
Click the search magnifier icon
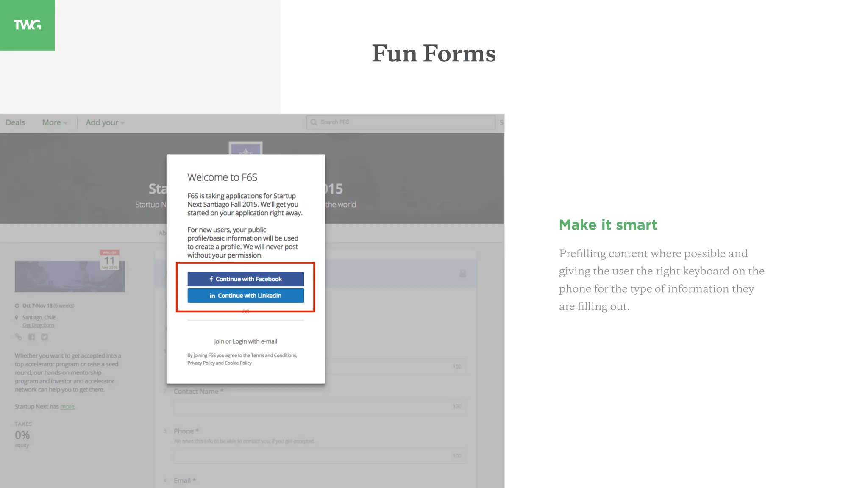[x=314, y=122]
